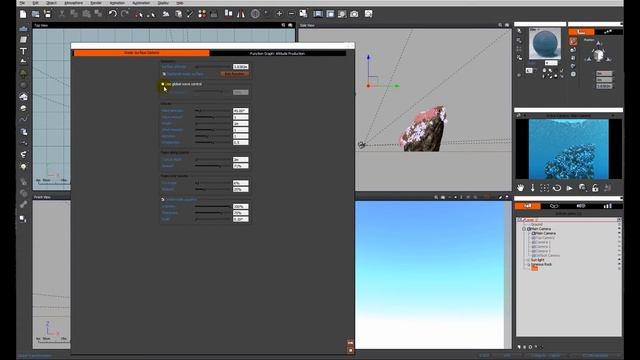Click the caustics Intensity slider
The width and height of the screenshot is (640, 360).
pos(212,207)
